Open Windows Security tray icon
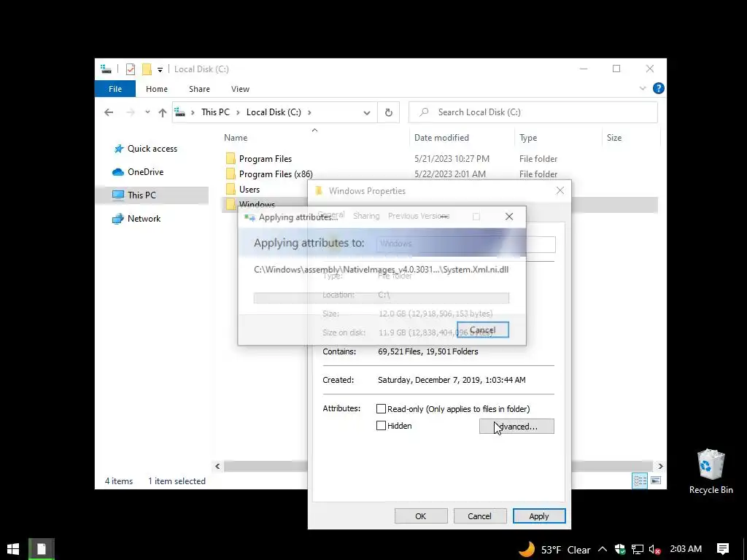The height and width of the screenshot is (560, 747). (x=620, y=550)
